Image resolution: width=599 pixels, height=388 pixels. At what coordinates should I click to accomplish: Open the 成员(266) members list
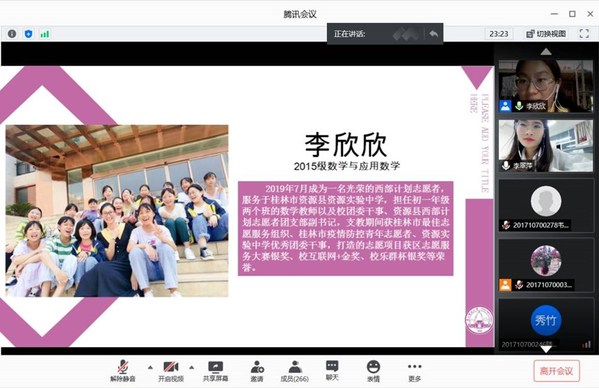pos(295,371)
